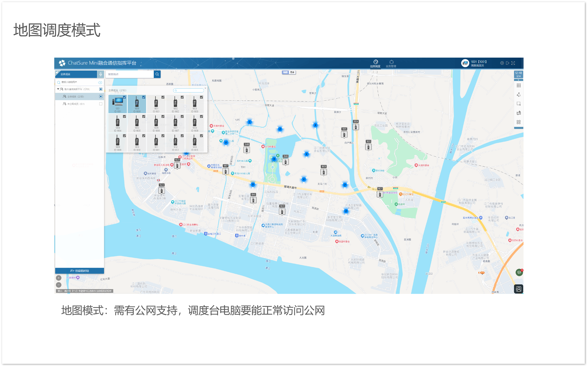Image resolution: width=588 pixels, height=367 pixels.
Task: Open the shapes widgets tool
Action: coord(519,122)
